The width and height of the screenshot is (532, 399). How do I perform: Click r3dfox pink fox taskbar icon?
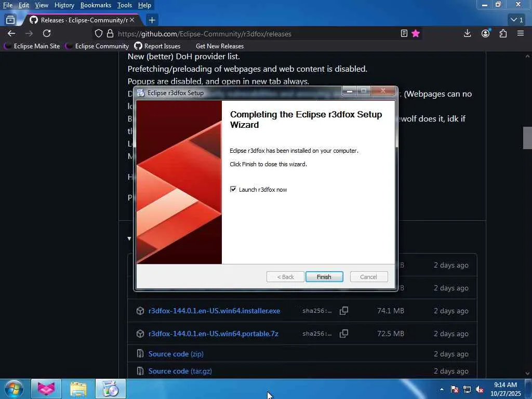pyautogui.click(x=46, y=389)
